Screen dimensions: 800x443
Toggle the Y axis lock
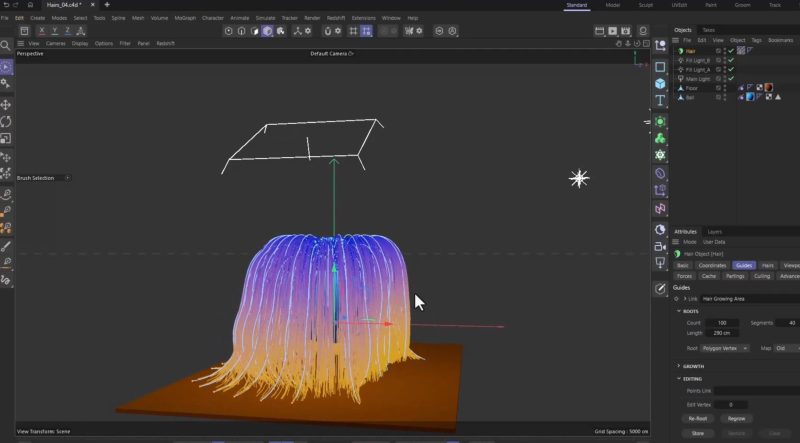(x=55, y=31)
